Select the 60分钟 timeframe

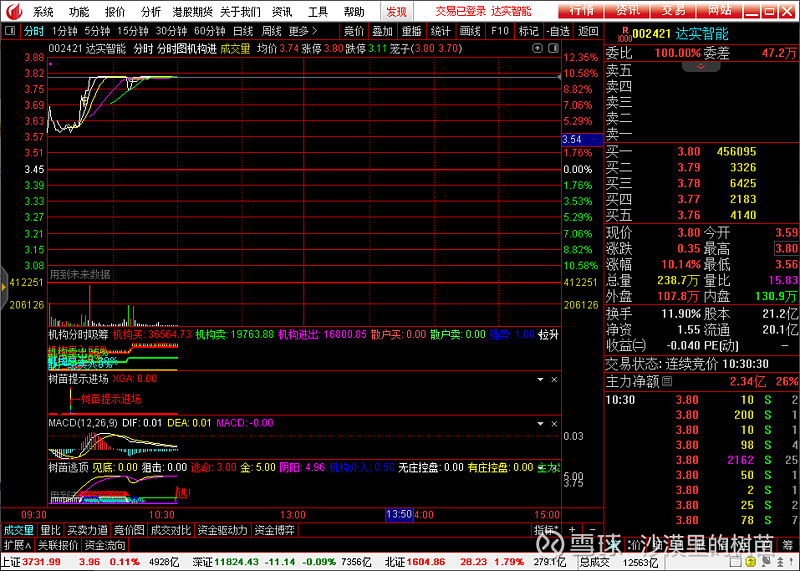click(210, 31)
